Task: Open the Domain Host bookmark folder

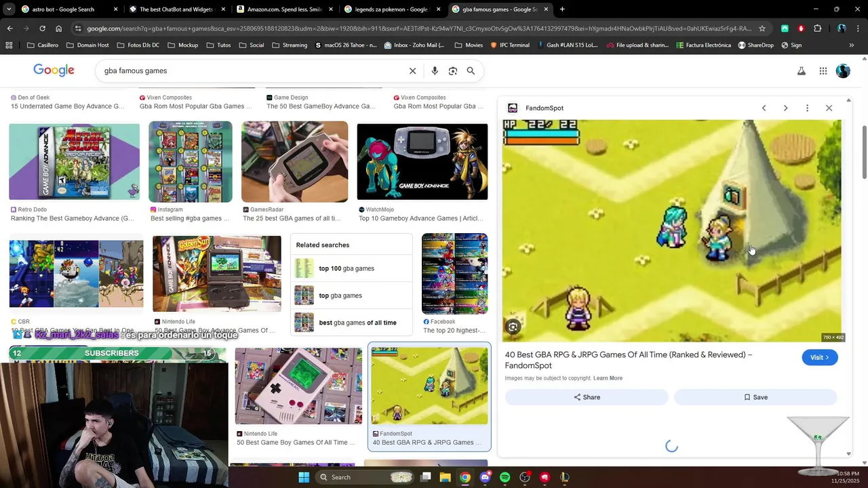Action: pyautogui.click(x=87, y=45)
